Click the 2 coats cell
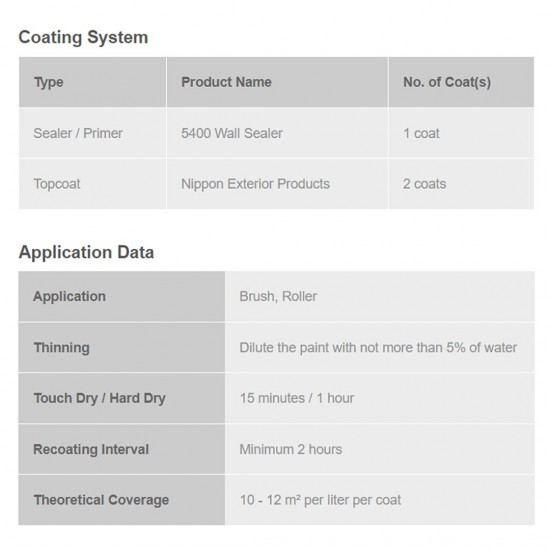Image resolution: width=550 pixels, height=550 pixels. [461, 184]
